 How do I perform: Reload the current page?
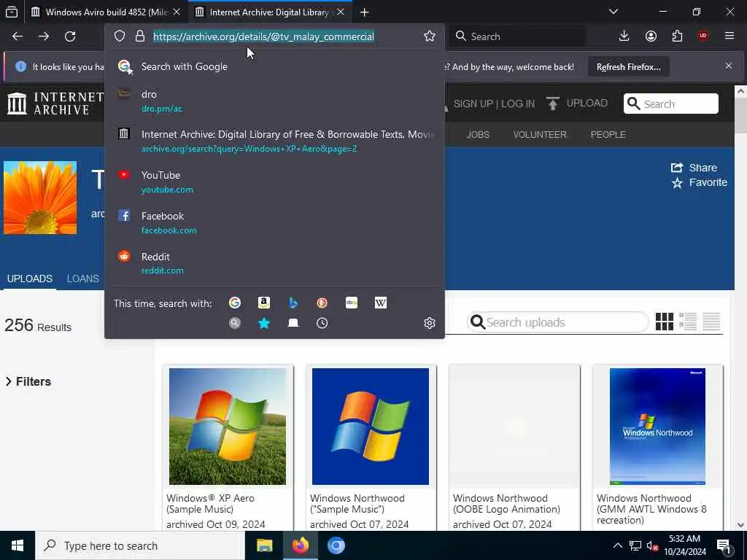pos(70,36)
